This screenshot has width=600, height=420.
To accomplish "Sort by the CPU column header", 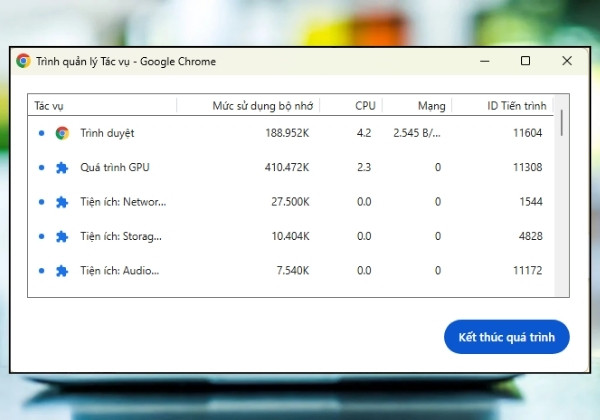I will pyautogui.click(x=351, y=106).
